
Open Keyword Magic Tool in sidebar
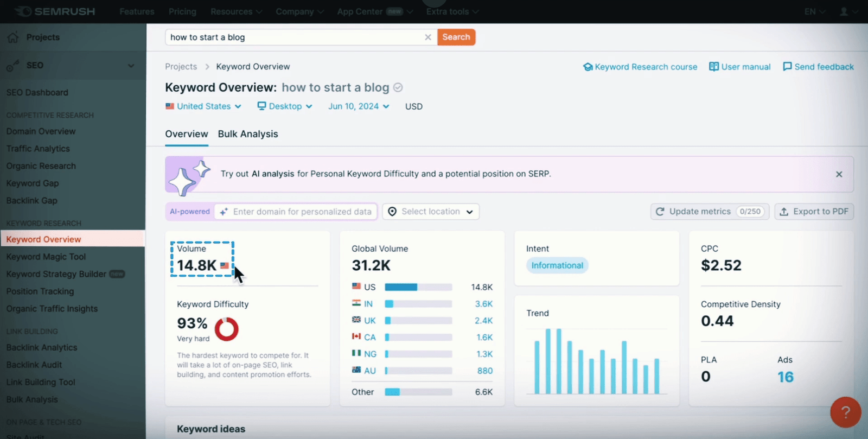[46, 257]
